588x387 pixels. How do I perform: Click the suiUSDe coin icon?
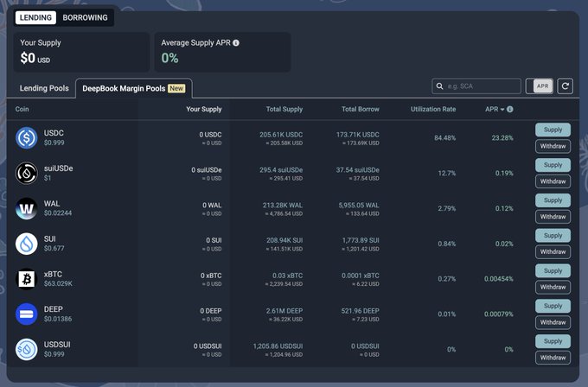(26, 173)
